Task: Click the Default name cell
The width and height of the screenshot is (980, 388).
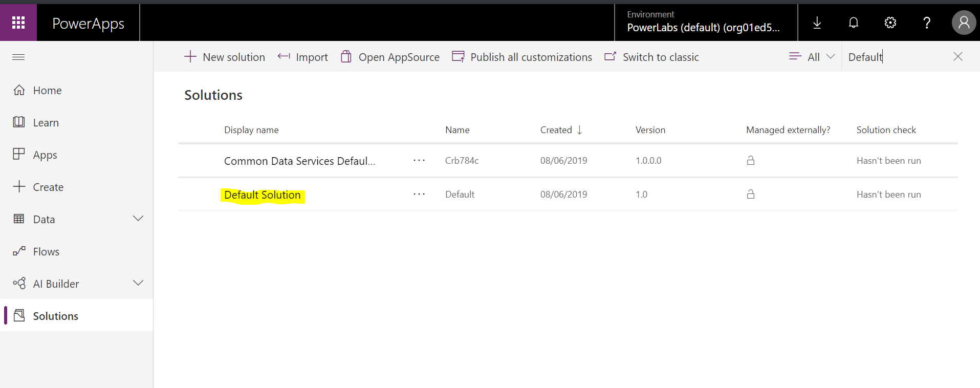Action: coord(460,195)
